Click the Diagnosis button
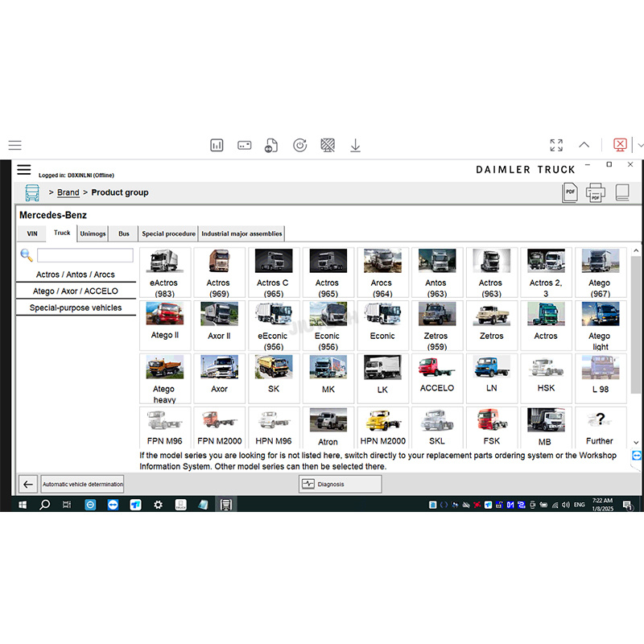This screenshot has height=644, width=644. pyautogui.click(x=340, y=484)
